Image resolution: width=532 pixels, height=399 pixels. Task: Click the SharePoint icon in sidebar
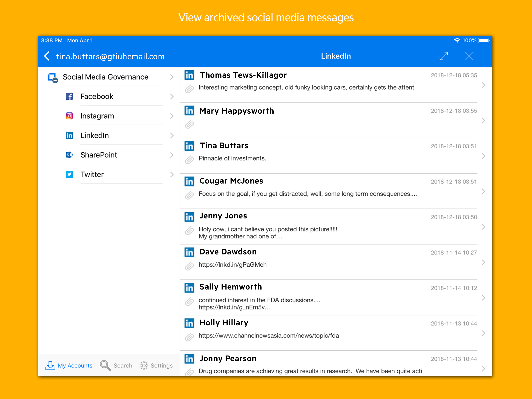[69, 155]
